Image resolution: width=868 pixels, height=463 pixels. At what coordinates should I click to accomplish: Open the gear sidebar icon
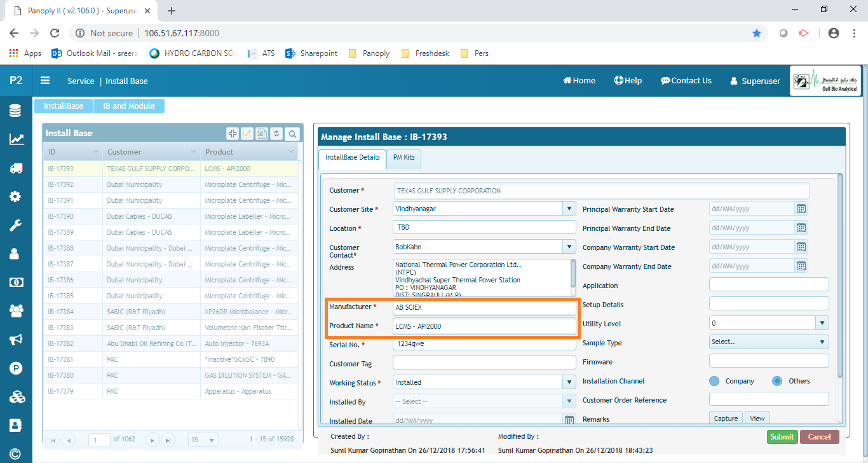15,197
